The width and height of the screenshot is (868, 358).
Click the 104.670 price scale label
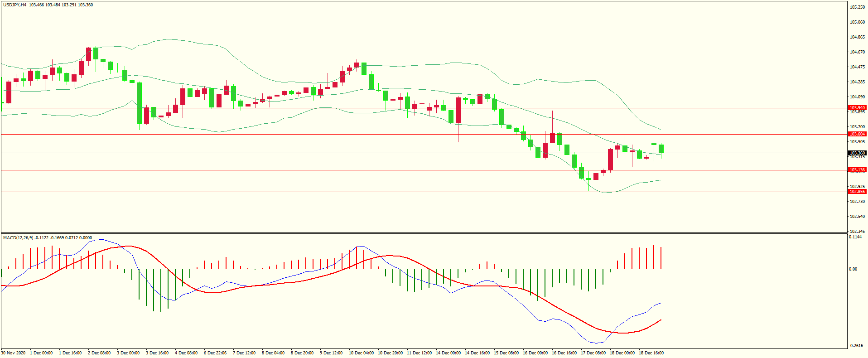[x=857, y=52]
